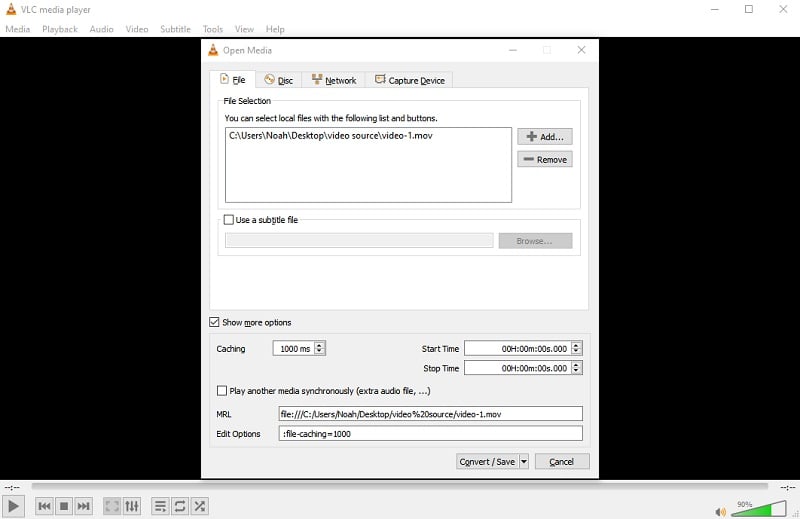
Task: Enable Use a subtitle file checkbox
Action: click(x=229, y=220)
